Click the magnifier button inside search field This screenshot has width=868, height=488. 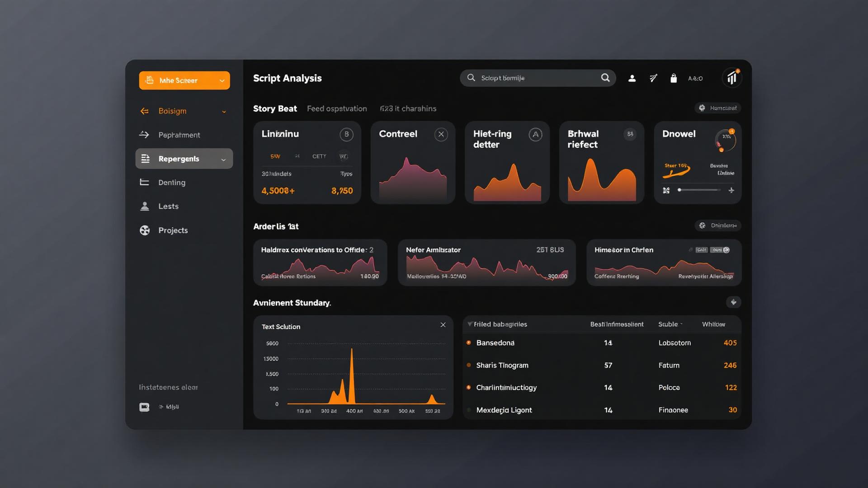click(605, 78)
